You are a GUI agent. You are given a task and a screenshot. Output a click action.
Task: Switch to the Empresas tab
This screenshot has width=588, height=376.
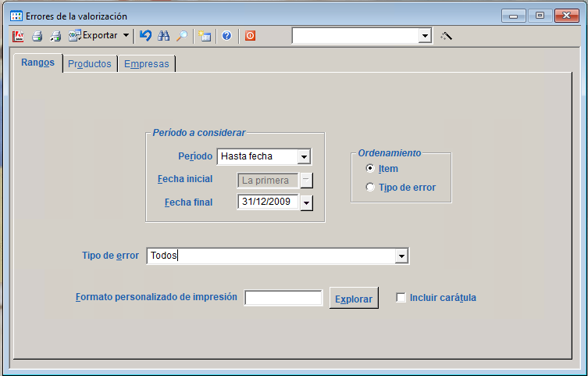(x=146, y=64)
